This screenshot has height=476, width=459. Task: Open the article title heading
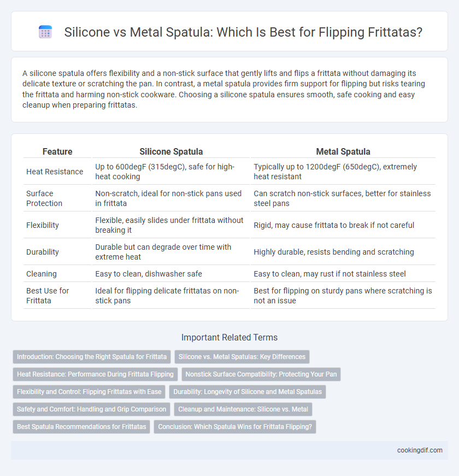click(x=243, y=32)
